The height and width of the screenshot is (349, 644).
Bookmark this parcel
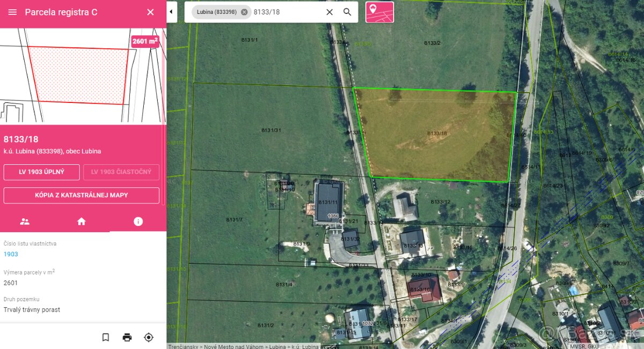point(106,337)
